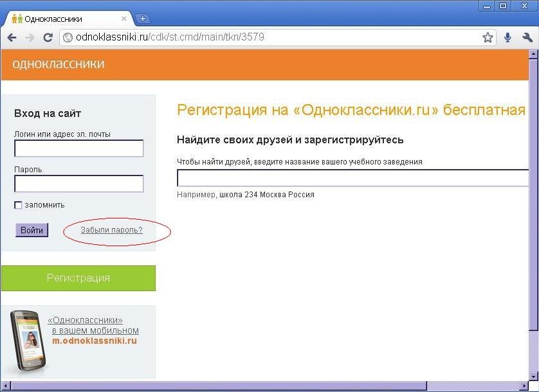This screenshot has height=392, width=539.
Task: Close the browser window
Action: point(524,6)
